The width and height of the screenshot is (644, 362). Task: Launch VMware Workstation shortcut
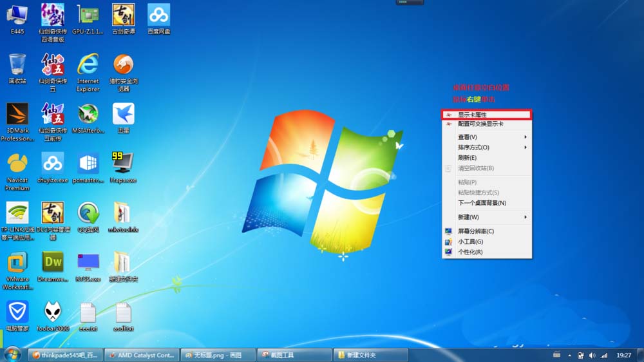17,271
